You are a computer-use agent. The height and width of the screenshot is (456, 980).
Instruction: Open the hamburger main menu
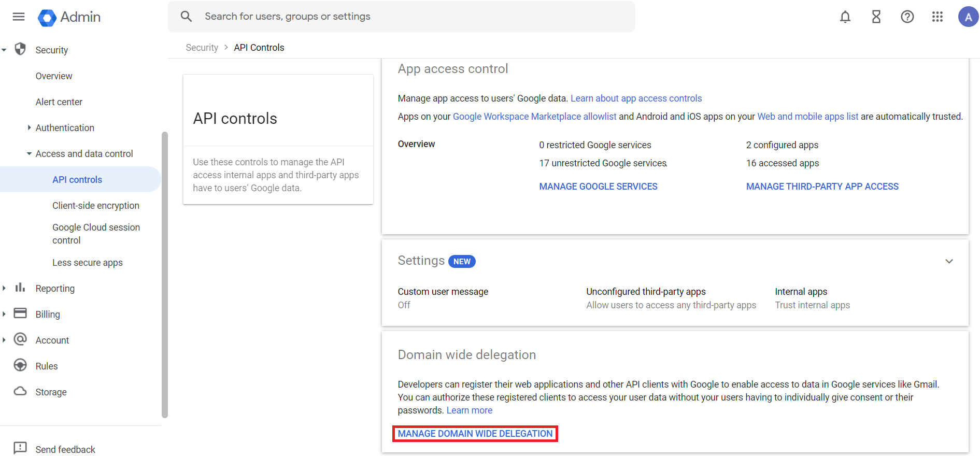[x=19, y=17]
